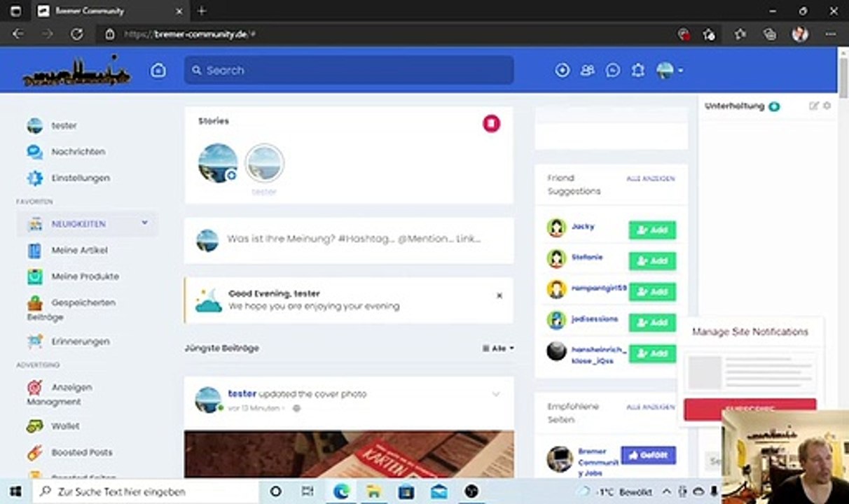Click the home icon in blue header
The image size is (849, 504).
pos(158,70)
